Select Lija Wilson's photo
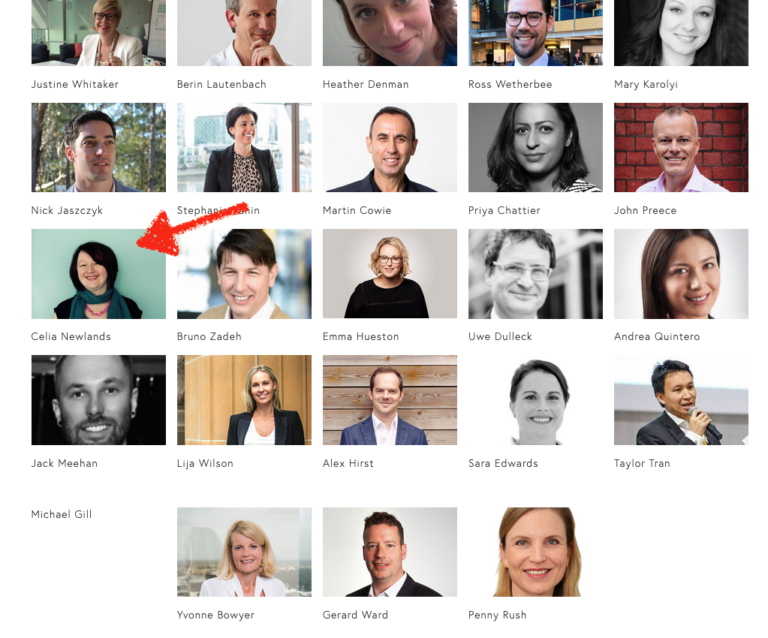This screenshot has height=638, width=768. click(244, 400)
